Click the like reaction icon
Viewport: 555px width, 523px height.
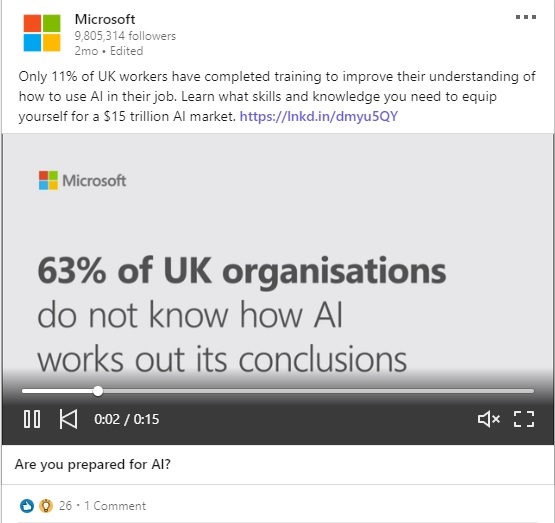27,506
